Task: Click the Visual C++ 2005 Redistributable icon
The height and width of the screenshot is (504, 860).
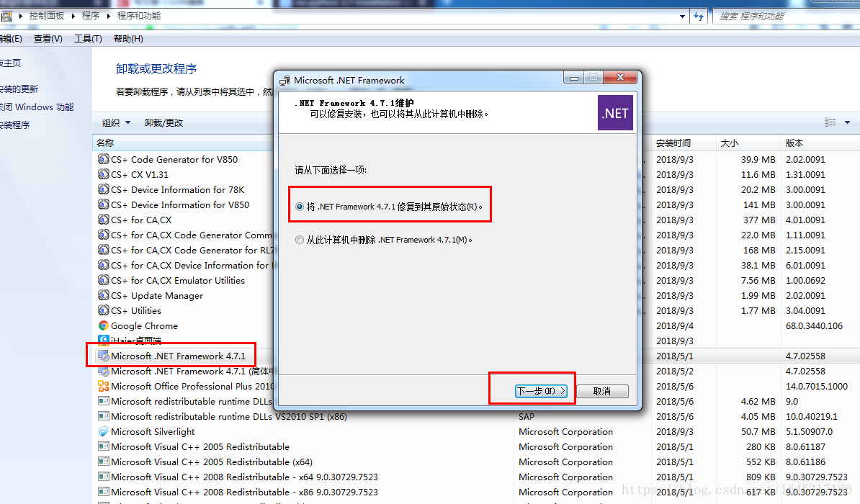Action: (103, 446)
